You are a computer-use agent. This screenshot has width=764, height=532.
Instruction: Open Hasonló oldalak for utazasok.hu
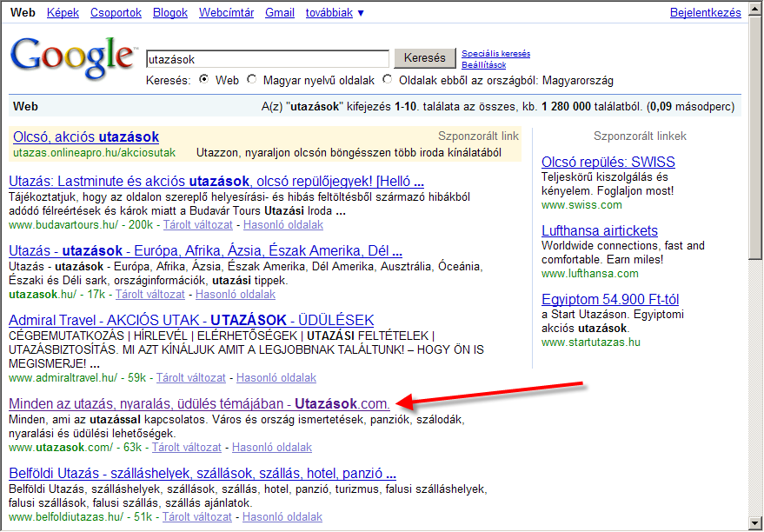pyautogui.click(x=236, y=295)
